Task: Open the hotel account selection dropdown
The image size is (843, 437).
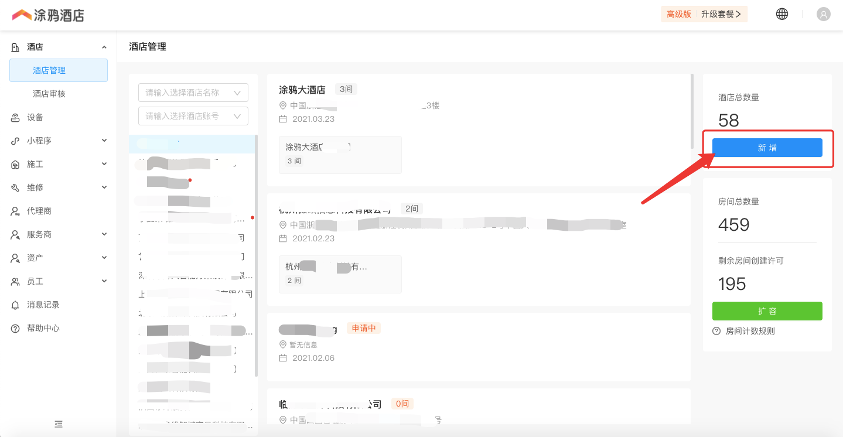Action: [194, 117]
